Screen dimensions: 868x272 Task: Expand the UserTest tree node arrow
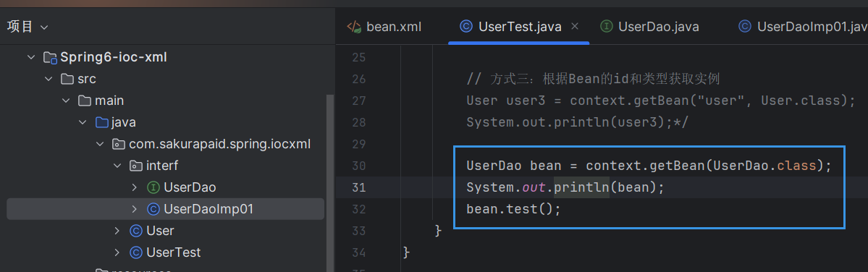[117, 252]
